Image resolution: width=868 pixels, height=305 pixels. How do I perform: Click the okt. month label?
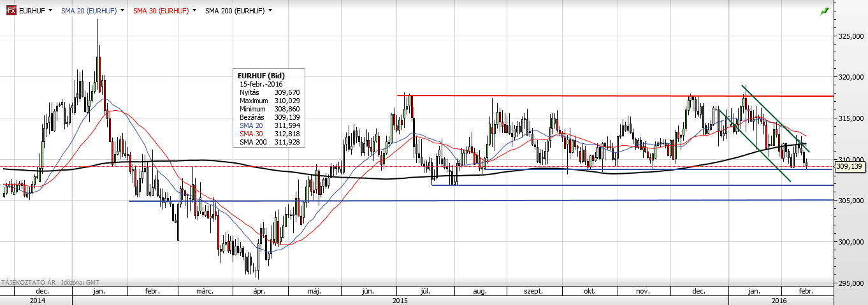[x=590, y=291]
